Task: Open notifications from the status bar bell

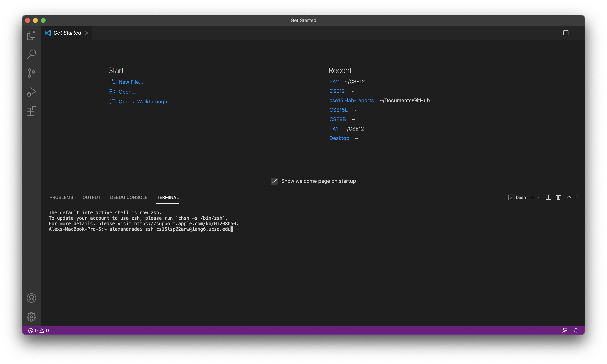Action: 576,330
